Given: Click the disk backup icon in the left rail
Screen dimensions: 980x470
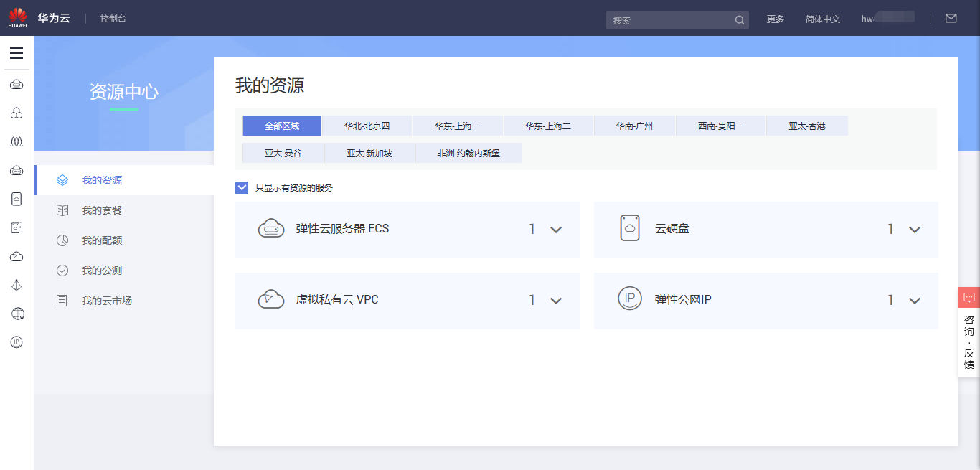Looking at the screenshot, I should click(17, 227).
